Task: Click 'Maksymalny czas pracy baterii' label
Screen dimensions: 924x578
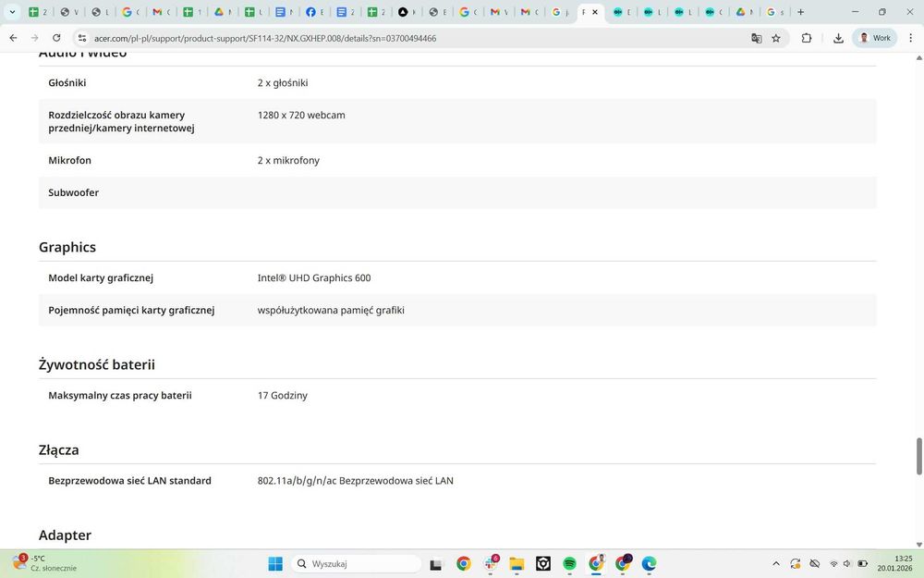Action: 120,395
